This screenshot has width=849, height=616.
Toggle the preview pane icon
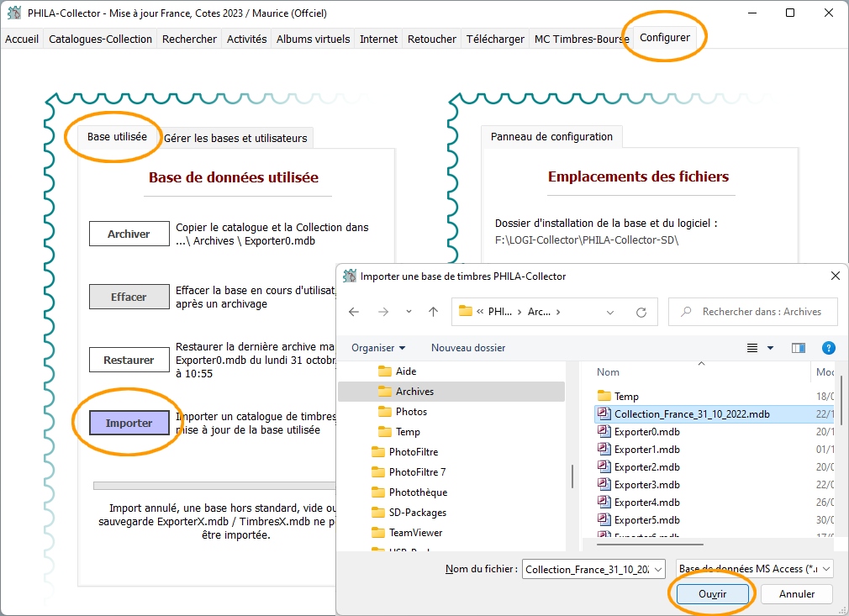point(798,348)
